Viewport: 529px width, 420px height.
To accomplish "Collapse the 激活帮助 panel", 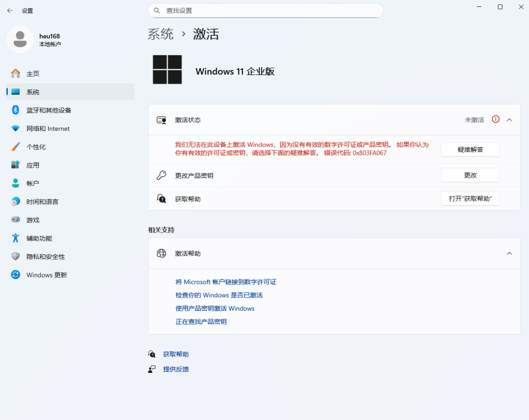I will click(x=509, y=253).
